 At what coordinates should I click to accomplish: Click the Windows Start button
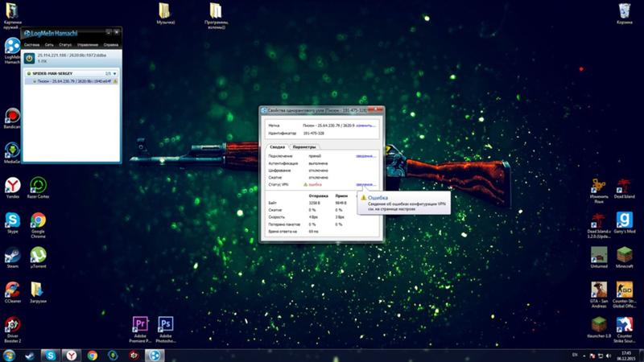click(9, 356)
